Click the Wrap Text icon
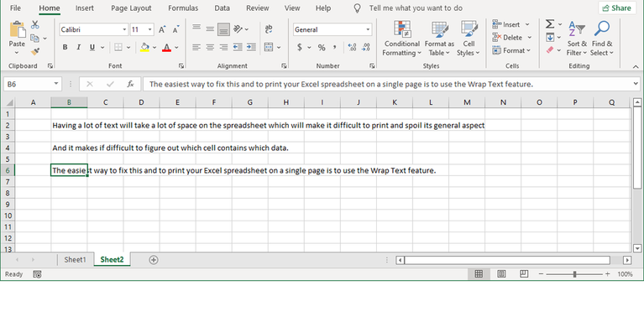This screenshot has width=644, height=322. (269, 29)
